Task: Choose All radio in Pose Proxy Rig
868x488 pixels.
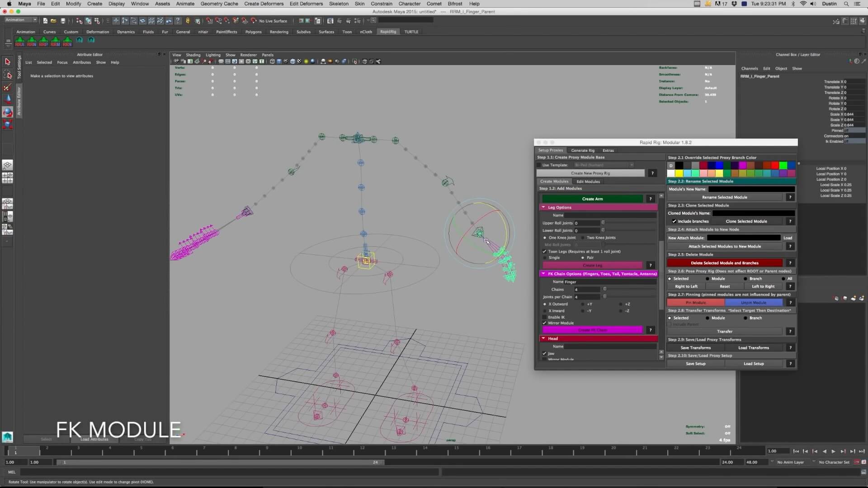Action: (783, 279)
